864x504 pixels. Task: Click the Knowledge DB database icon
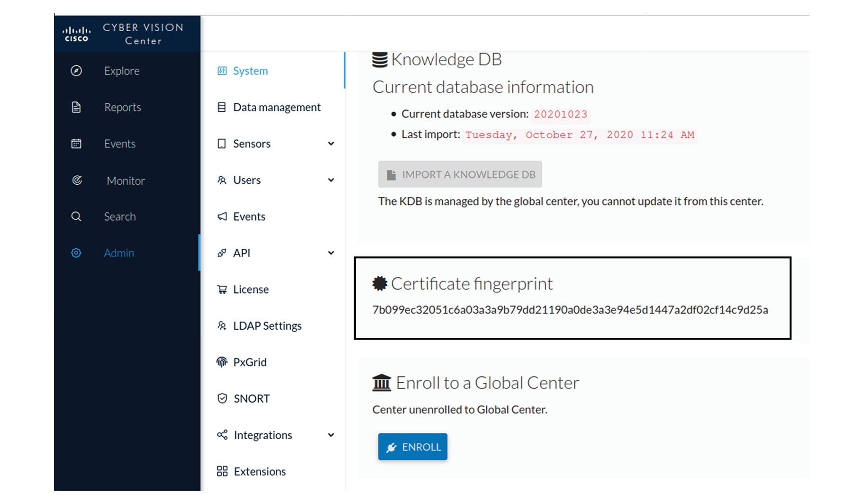coord(380,60)
